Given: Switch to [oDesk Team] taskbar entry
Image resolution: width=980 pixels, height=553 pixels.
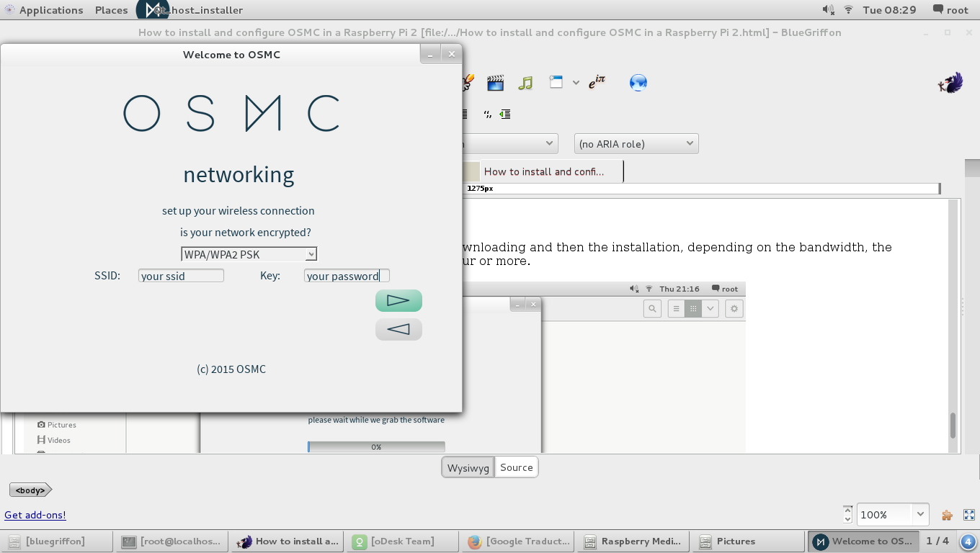Looking at the screenshot, I should click(x=402, y=541).
